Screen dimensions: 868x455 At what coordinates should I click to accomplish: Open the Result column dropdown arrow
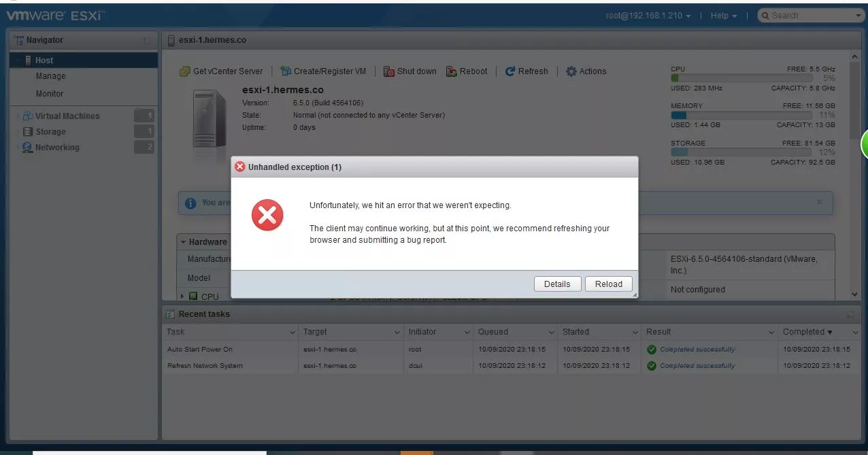(x=771, y=333)
